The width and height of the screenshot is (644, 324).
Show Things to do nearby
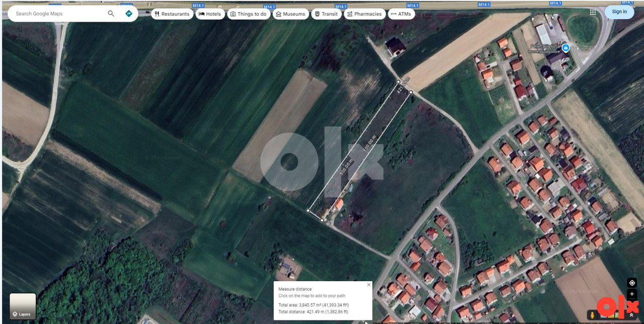click(x=249, y=14)
